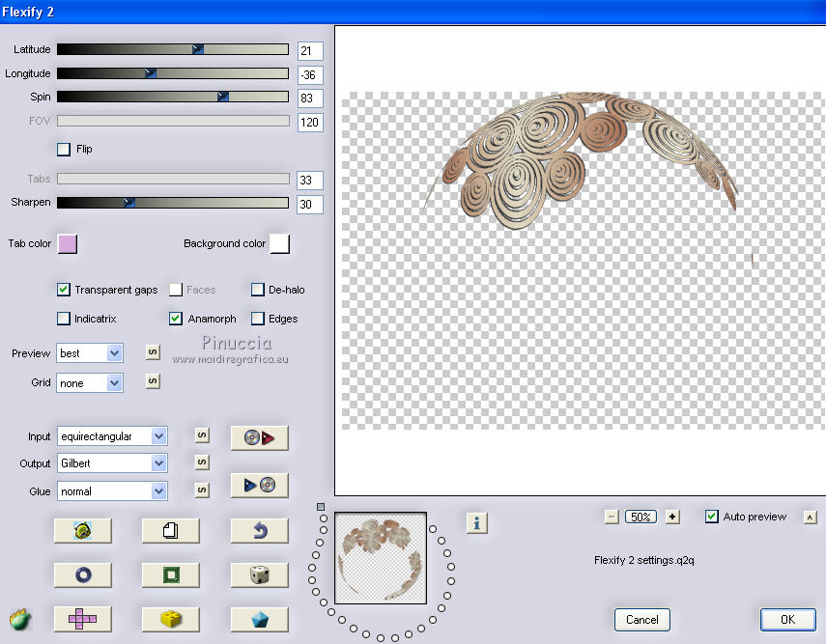Click the FOV value field

coord(310,123)
